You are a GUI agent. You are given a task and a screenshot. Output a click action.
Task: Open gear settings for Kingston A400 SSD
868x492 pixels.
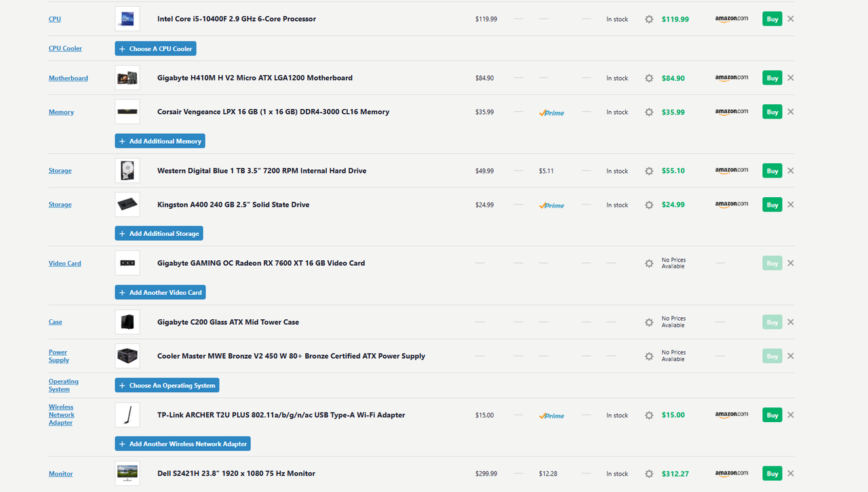click(649, 205)
